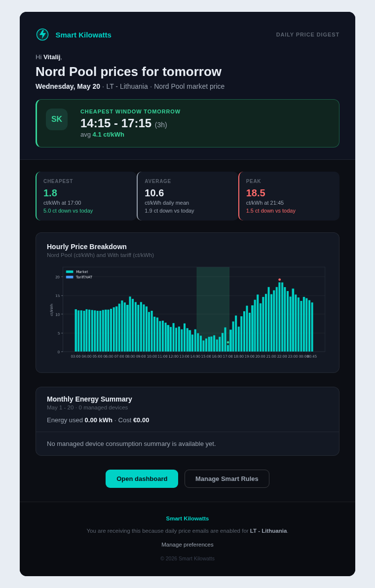Select the Average price card
This screenshot has width=375, height=588.
(187, 196)
